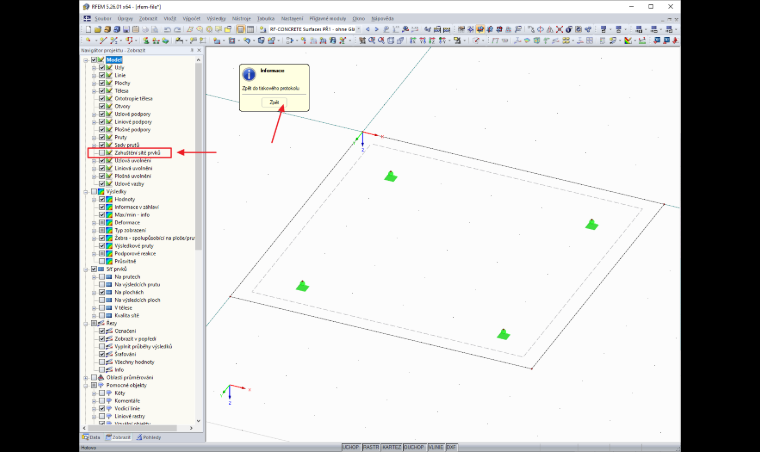Uncheck the Linie checkbox

point(102,76)
